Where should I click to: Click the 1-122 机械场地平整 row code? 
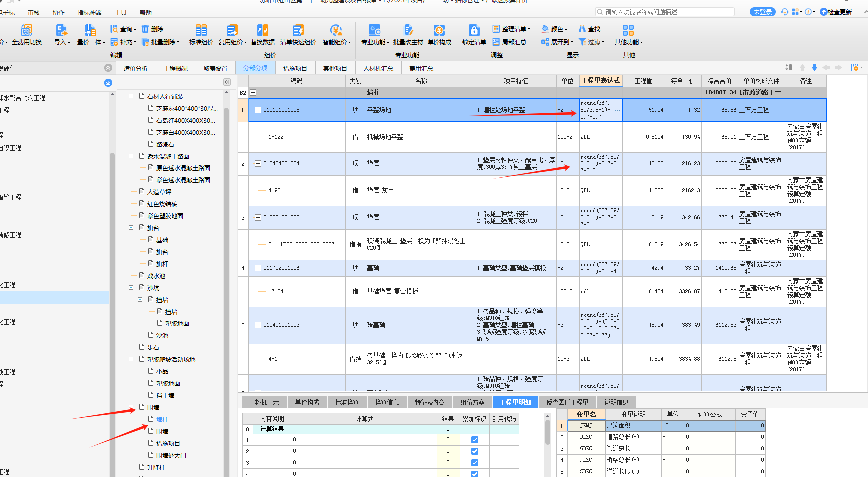[276, 137]
